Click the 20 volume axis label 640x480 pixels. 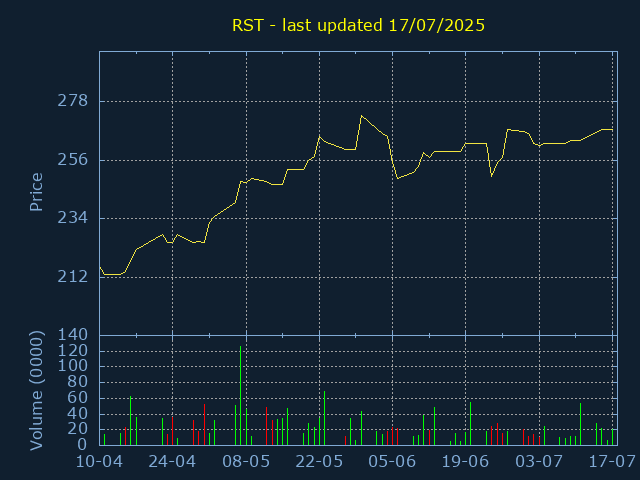coord(78,429)
